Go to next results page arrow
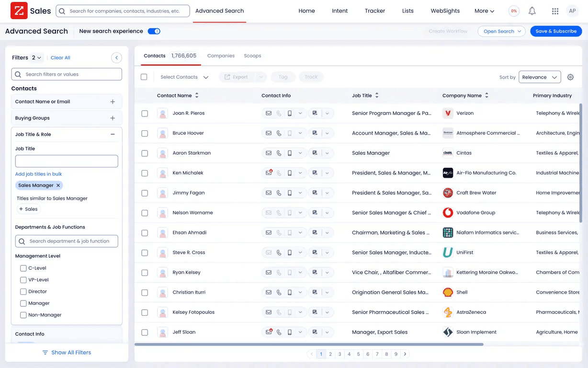The width and height of the screenshot is (588, 368). pos(405,354)
